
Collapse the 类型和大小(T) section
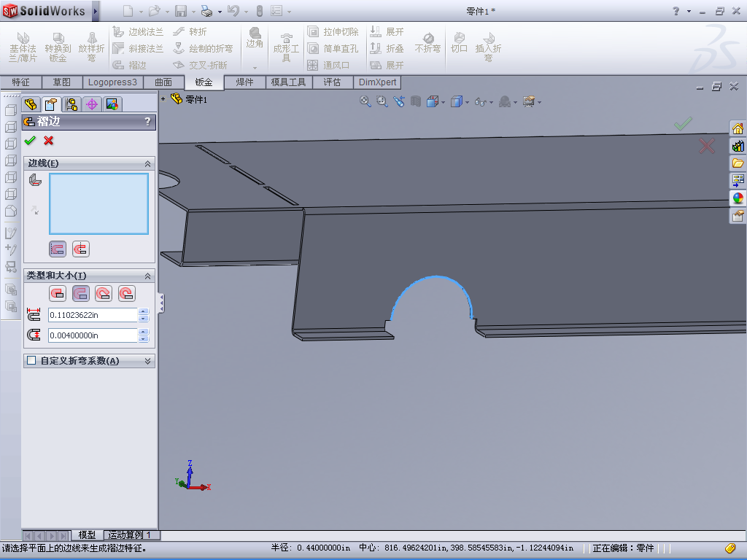pos(147,276)
